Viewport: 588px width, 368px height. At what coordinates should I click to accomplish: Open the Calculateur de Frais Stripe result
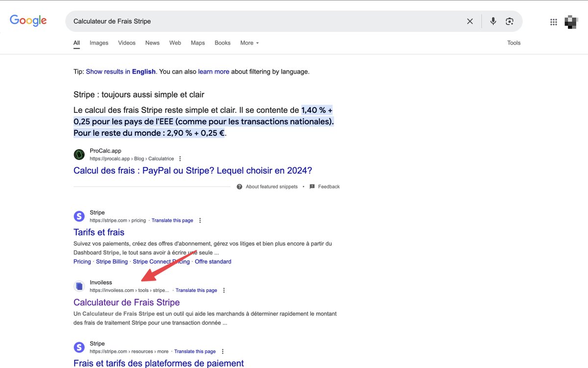[126, 302]
